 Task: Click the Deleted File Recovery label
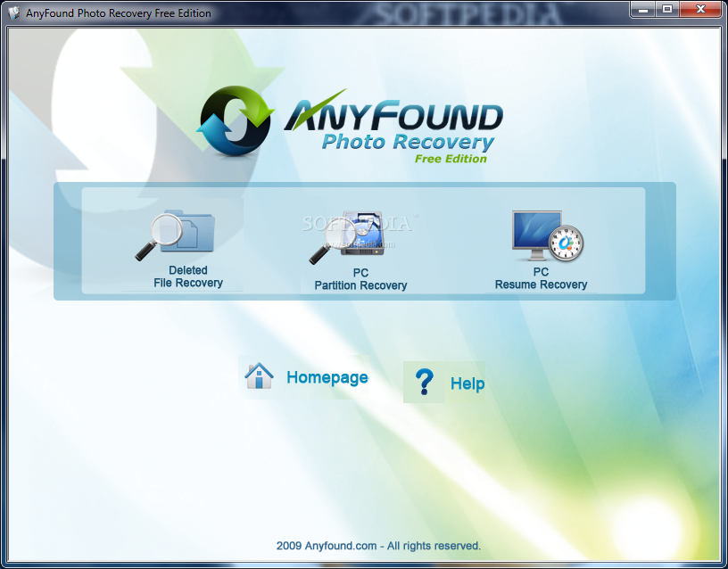[188, 276]
